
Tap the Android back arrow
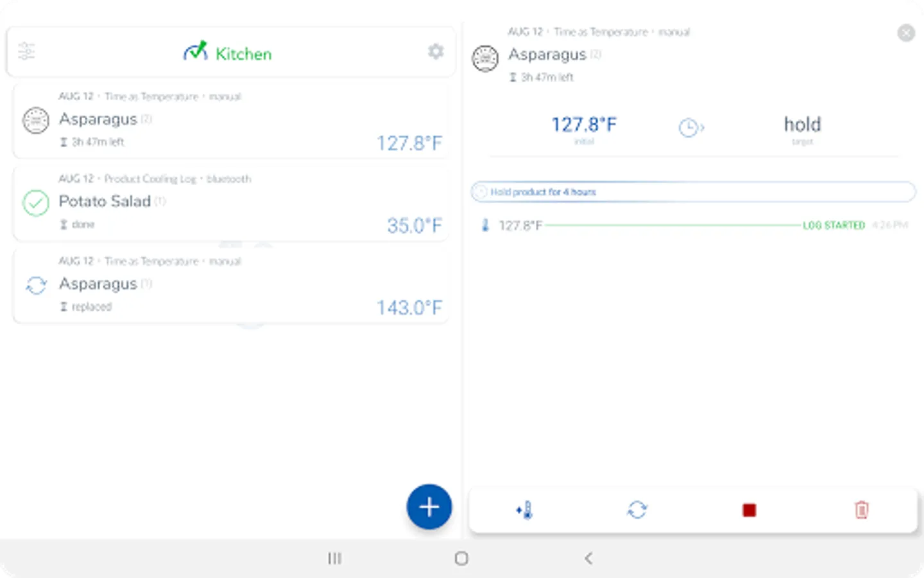(x=588, y=559)
